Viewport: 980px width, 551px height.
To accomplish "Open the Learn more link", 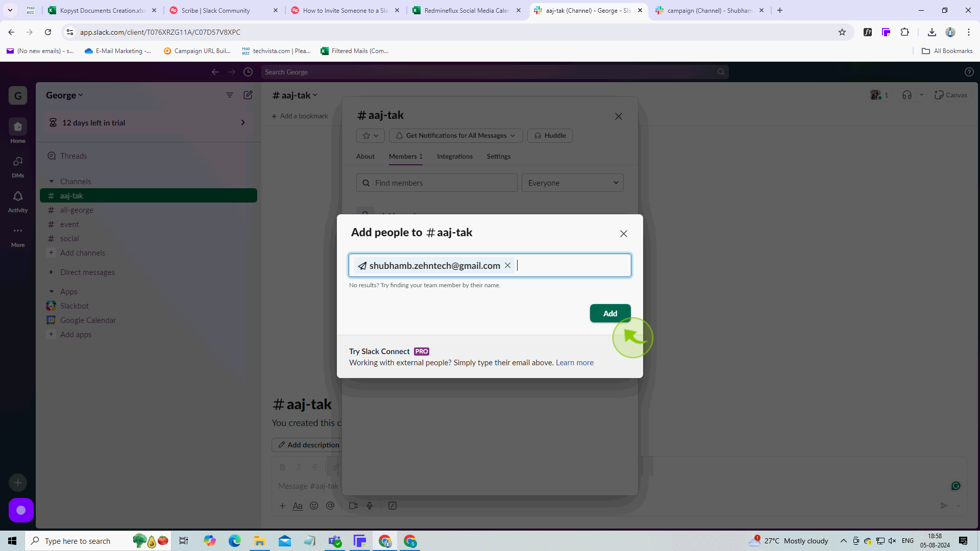I will (574, 363).
